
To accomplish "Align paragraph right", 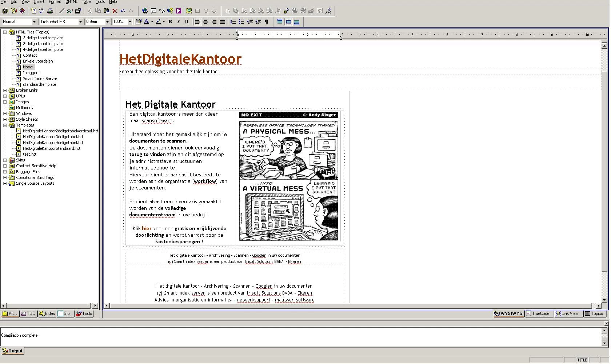I will pos(214,22).
